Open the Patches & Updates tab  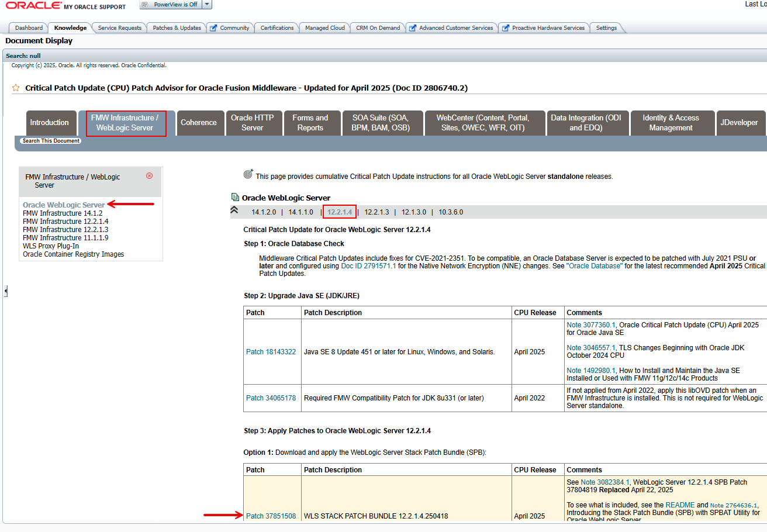(x=176, y=27)
